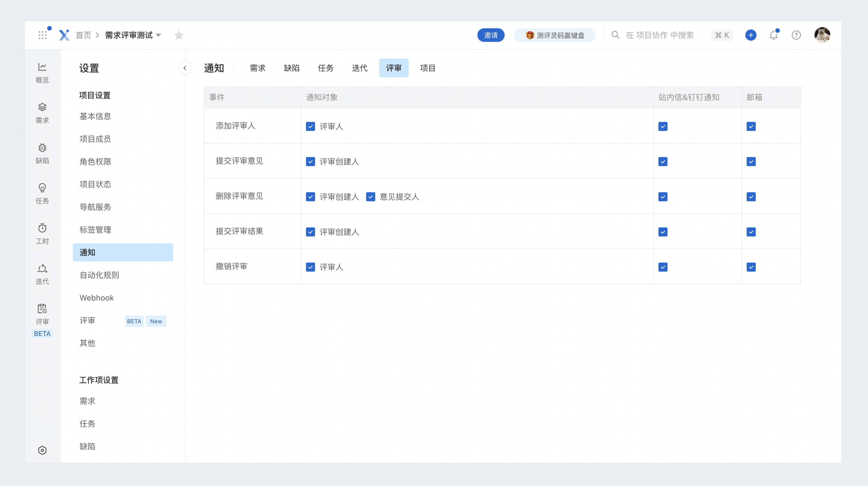Open 评审 BETA icon in left sidebar

pos(42,320)
